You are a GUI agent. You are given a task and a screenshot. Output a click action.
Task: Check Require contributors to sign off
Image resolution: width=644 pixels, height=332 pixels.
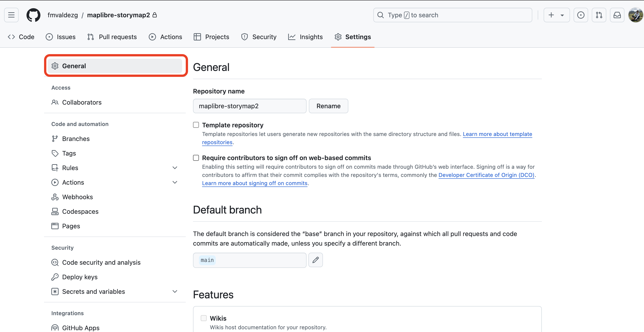196,158
